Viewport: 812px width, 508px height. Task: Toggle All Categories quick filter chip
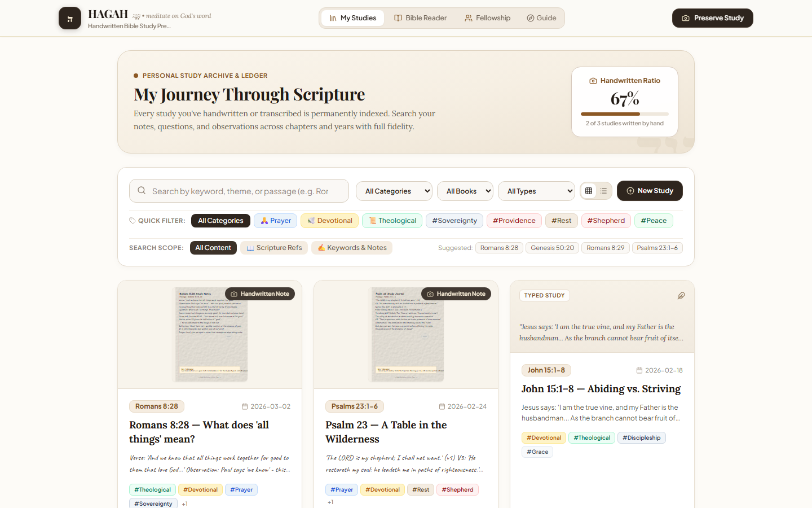coord(220,221)
